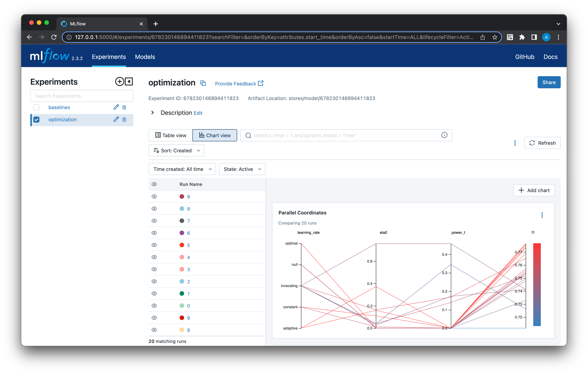The width and height of the screenshot is (588, 374).
Task: Delete the optimization experiment with trash icon
Action: pos(124,119)
